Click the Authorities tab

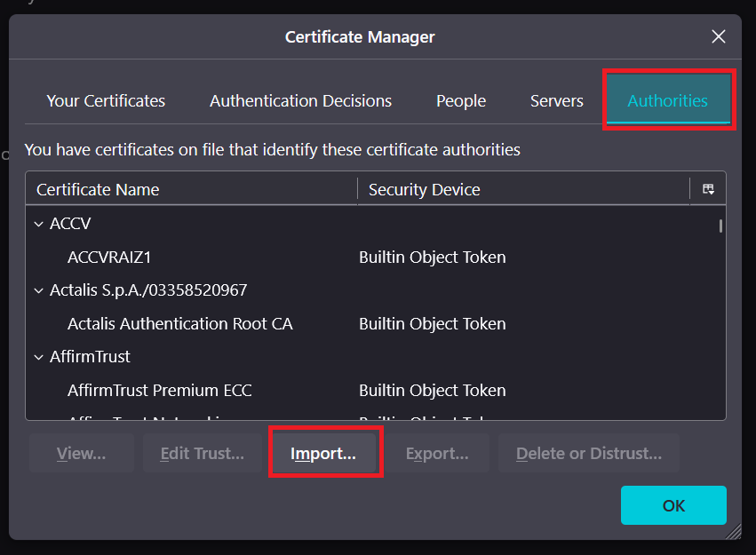tap(667, 101)
